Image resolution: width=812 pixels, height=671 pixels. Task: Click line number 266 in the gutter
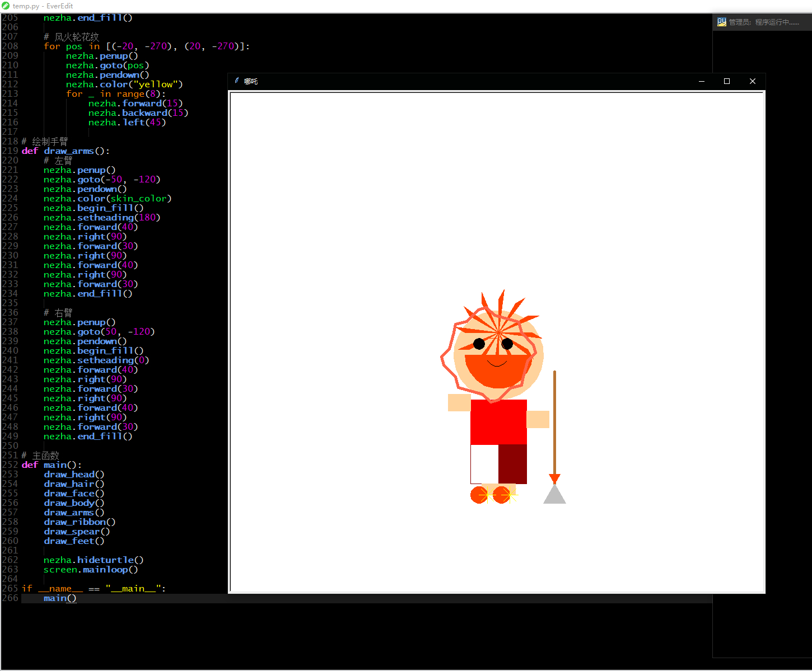click(10, 598)
